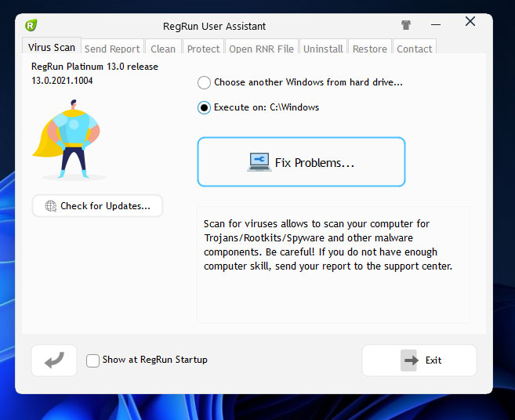This screenshot has width=515, height=420.
Task: Click the scan for viruses description text
Action: [x=328, y=244]
